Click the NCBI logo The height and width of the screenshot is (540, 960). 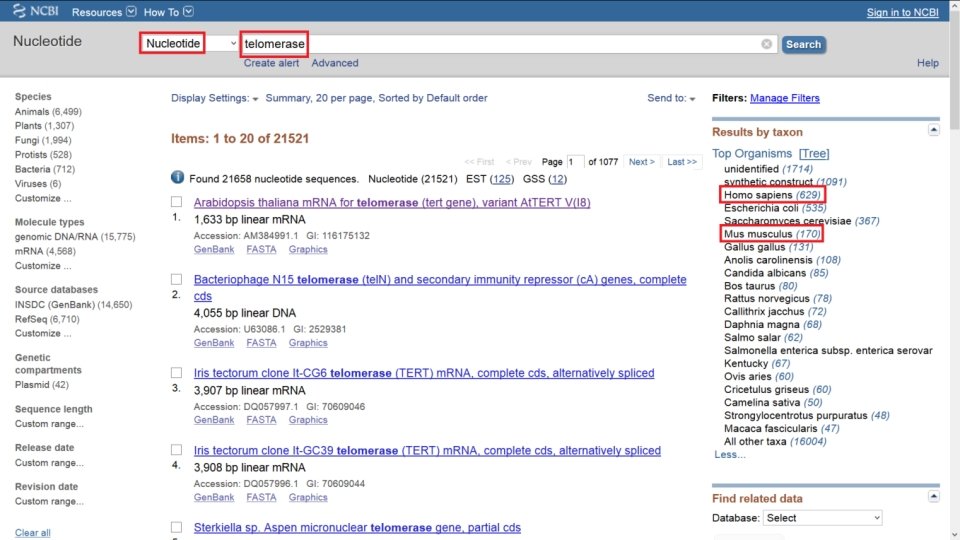pyautogui.click(x=36, y=11)
